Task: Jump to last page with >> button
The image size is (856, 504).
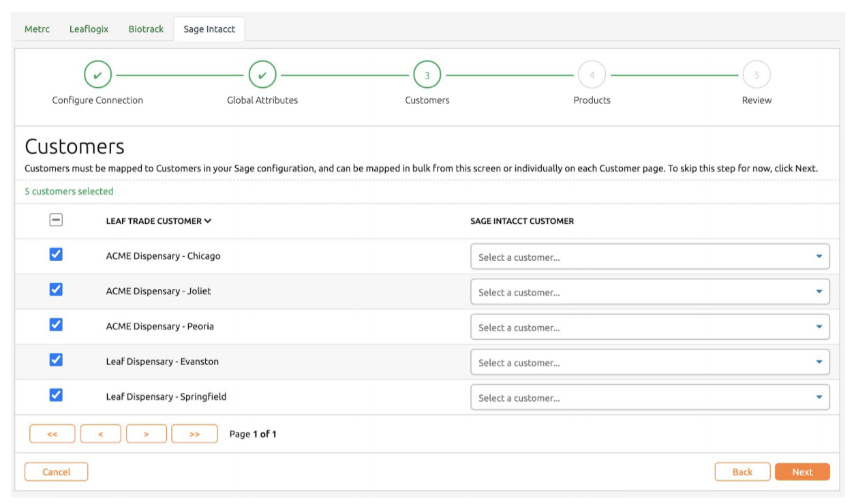Action: (194, 435)
